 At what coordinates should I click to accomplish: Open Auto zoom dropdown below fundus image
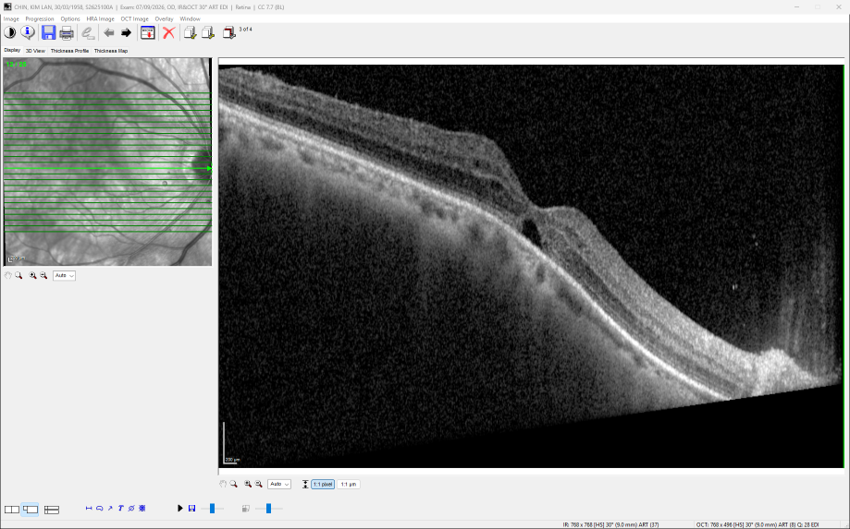point(64,275)
